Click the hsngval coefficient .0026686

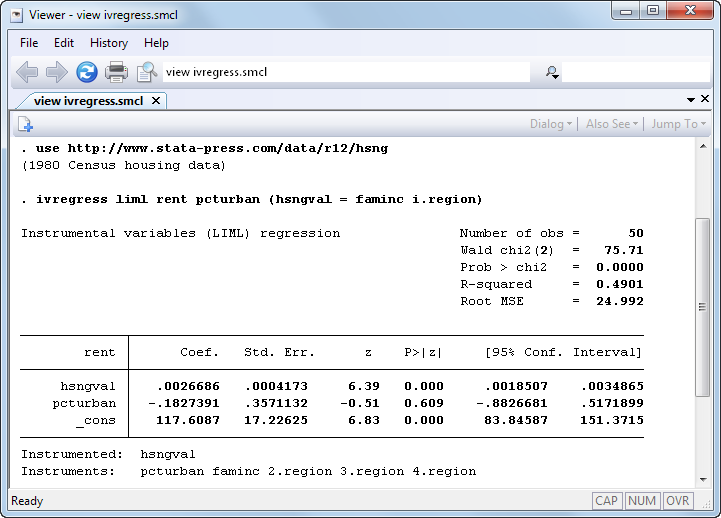point(188,386)
